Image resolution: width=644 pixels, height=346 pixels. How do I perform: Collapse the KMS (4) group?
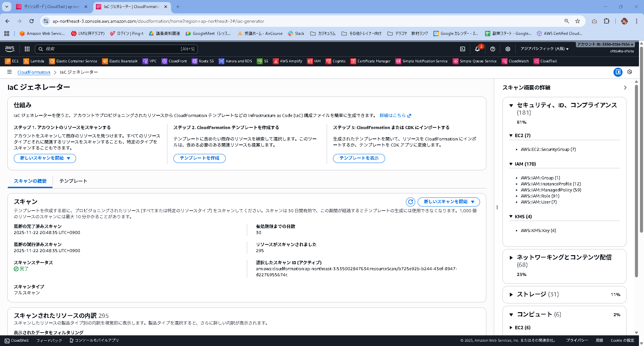pos(511,217)
